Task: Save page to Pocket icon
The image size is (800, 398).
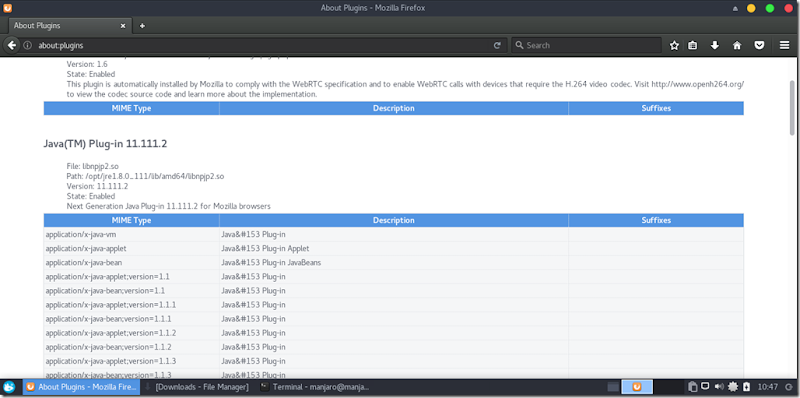Action: point(760,45)
